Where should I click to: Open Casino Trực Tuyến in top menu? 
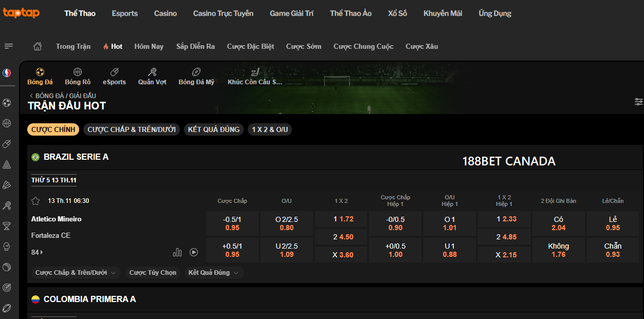click(223, 13)
